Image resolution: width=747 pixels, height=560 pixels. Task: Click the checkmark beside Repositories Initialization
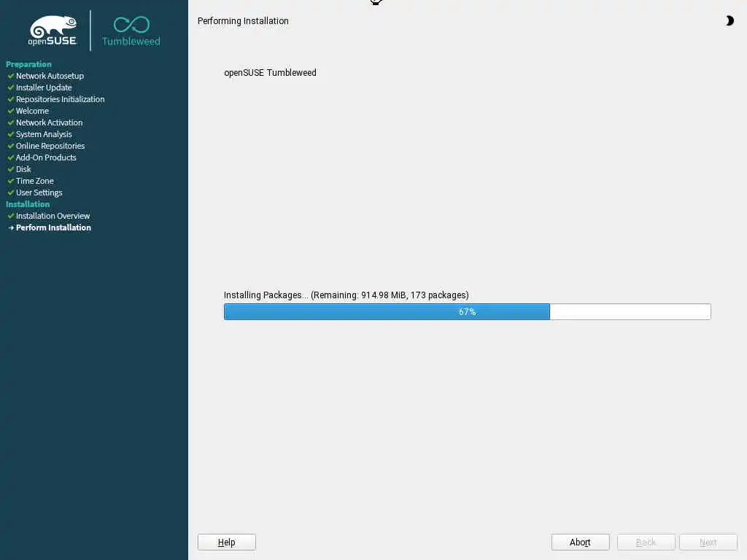[x=10, y=99]
